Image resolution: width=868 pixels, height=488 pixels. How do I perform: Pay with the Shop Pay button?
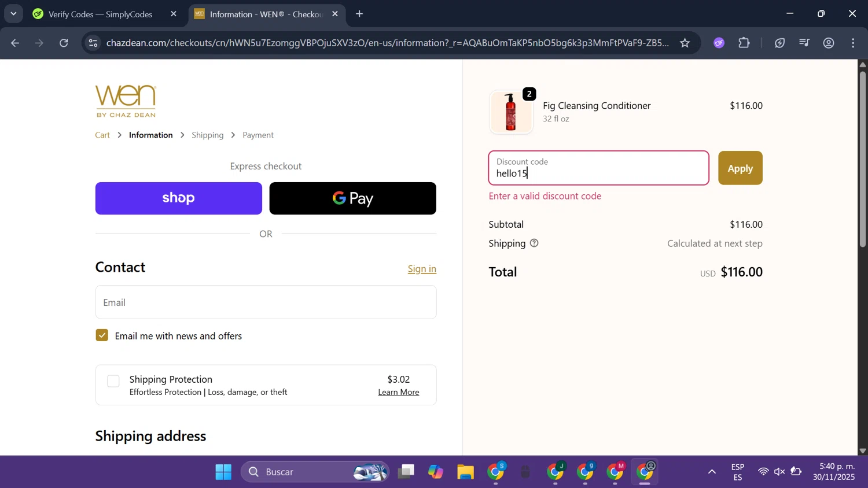pos(179,198)
